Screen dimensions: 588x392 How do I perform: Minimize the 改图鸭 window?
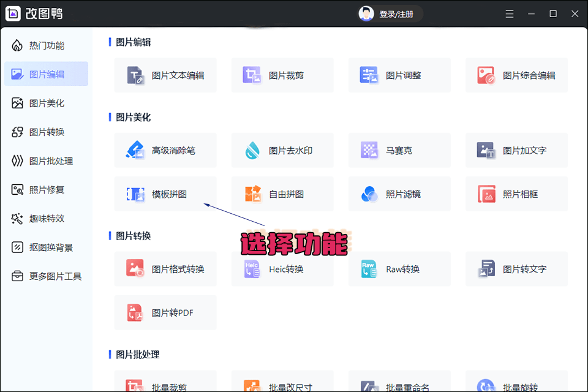pos(531,14)
